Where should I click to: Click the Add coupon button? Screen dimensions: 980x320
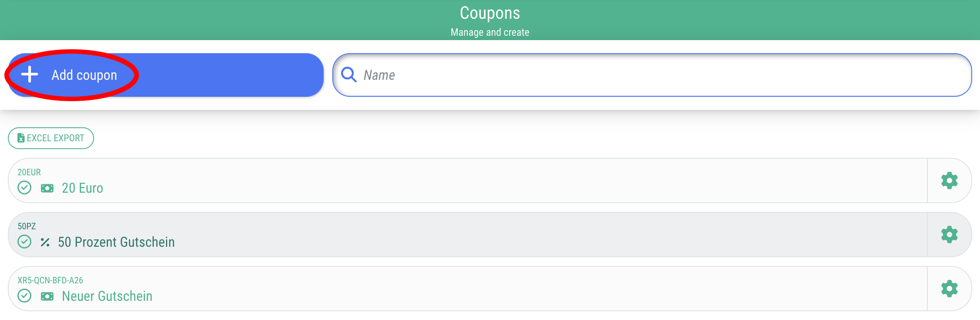pos(166,75)
